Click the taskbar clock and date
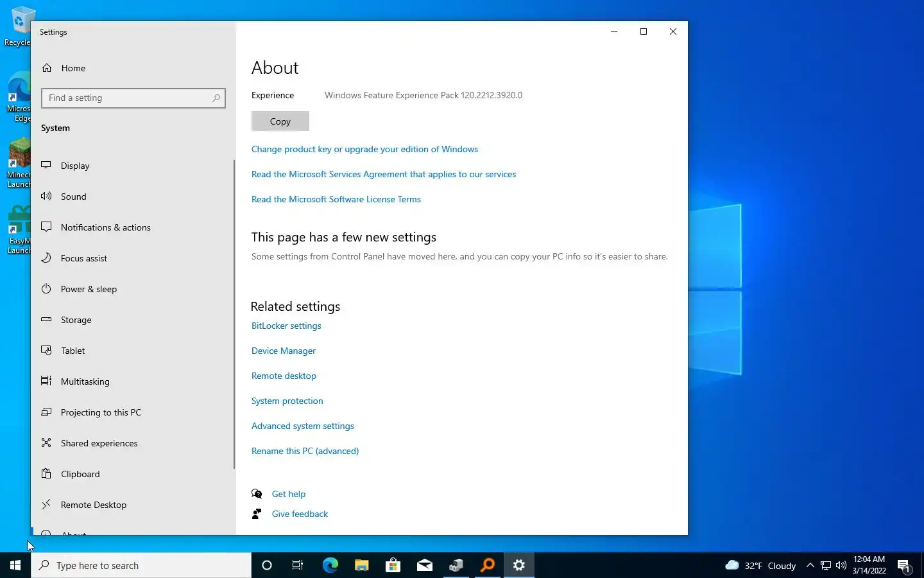Image resolution: width=924 pixels, height=578 pixels. (x=869, y=565)
